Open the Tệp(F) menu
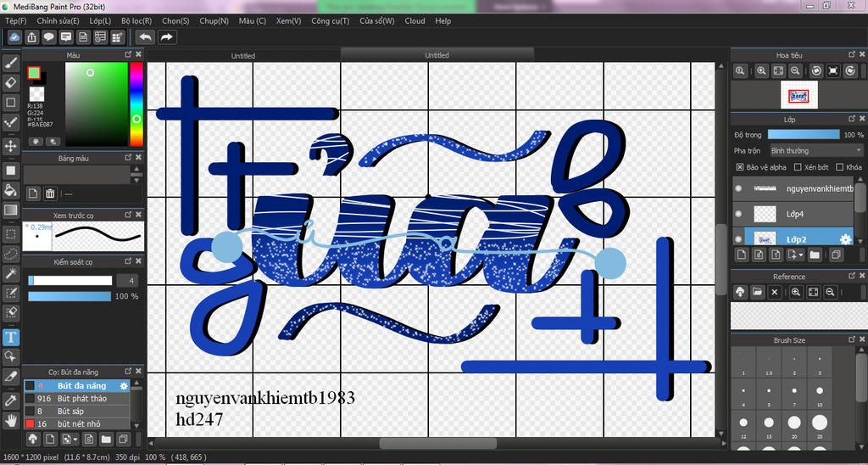 [15, 21]
